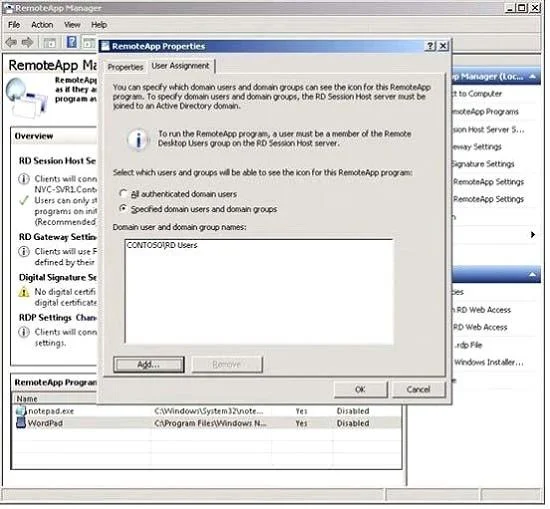Click the green checkmark icon in Overview
550x509 pixels.
point(24,200)
